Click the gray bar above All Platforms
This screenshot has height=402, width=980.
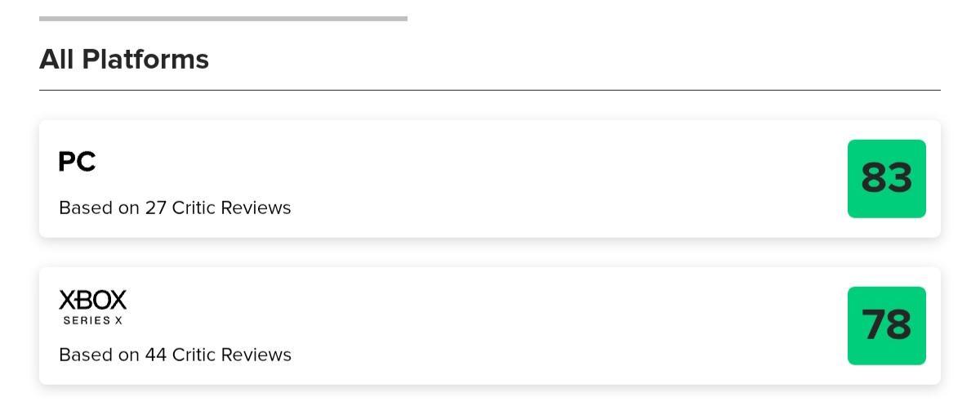click(223, 18)
